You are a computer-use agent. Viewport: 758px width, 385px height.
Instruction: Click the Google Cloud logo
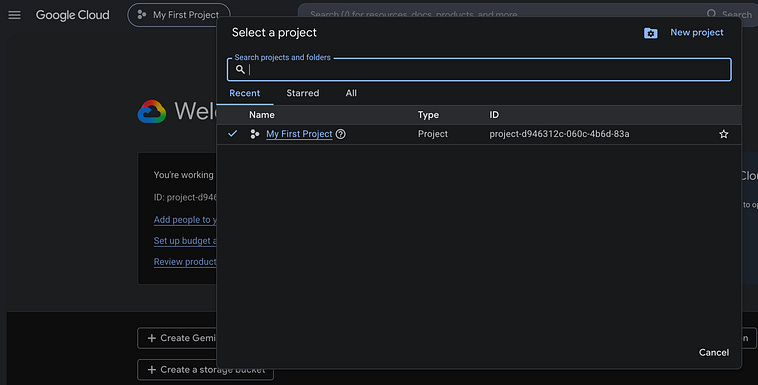(73, 15)
